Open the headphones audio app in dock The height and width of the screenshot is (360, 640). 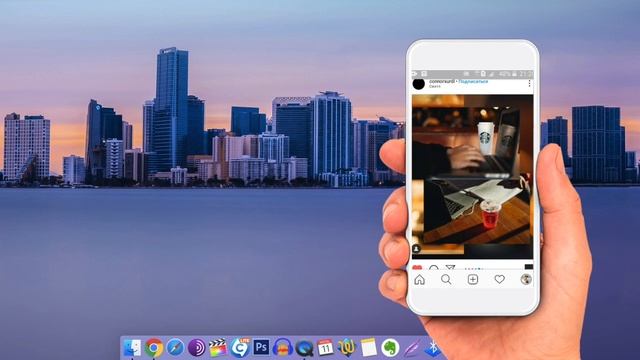282,348
